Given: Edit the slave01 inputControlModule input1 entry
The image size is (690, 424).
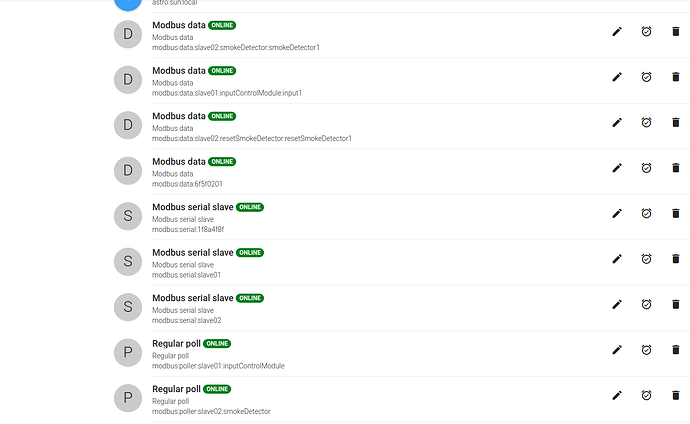Looking at the screenshot, I should click(617, 77).
